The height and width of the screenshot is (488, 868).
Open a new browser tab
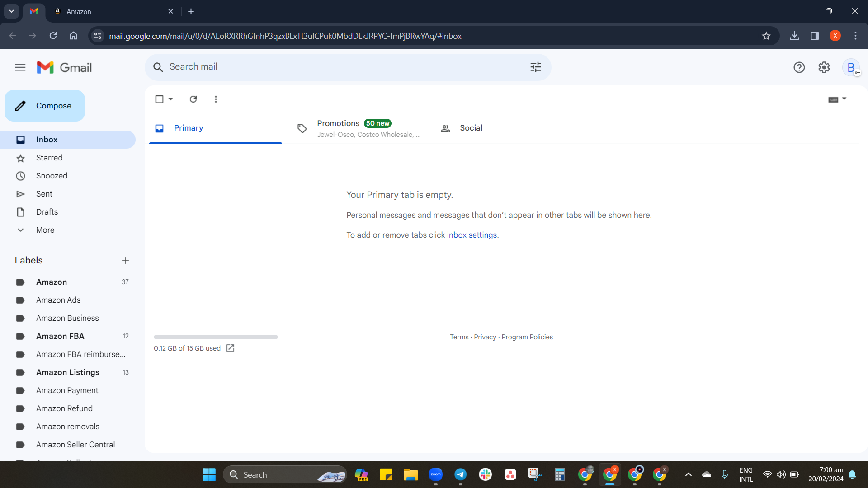click(191, 11)
